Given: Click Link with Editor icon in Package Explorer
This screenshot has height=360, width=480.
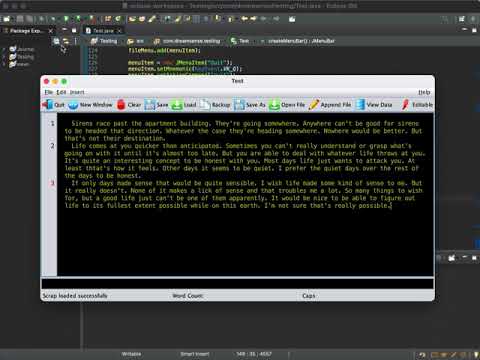Looking at the screenshot, I should point(66,41).
